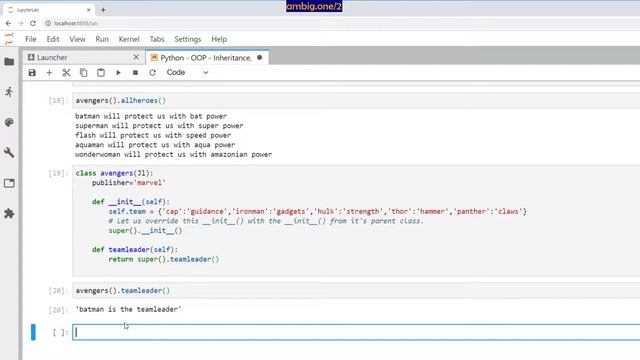Image resolution: width=640 pixels, height=360 pixels.
Task: Insert a cell below with plus icon
Action: coord(49,73)
